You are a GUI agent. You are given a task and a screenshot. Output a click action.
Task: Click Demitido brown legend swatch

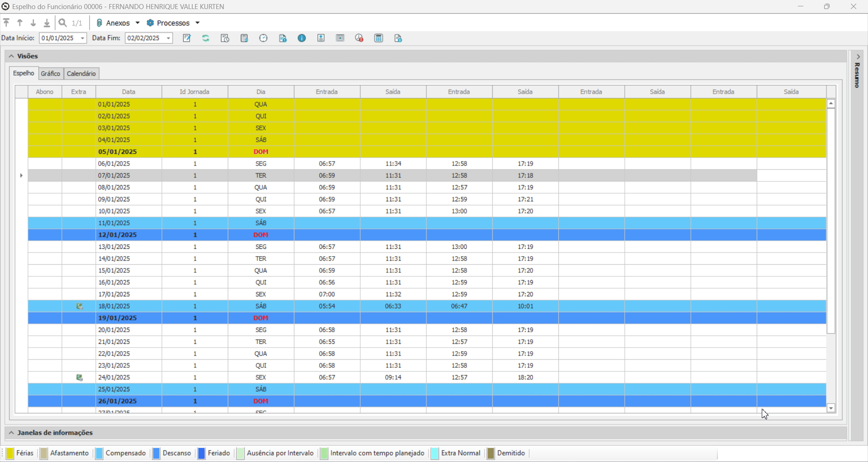pyautogui.click(x=491, y=453)
